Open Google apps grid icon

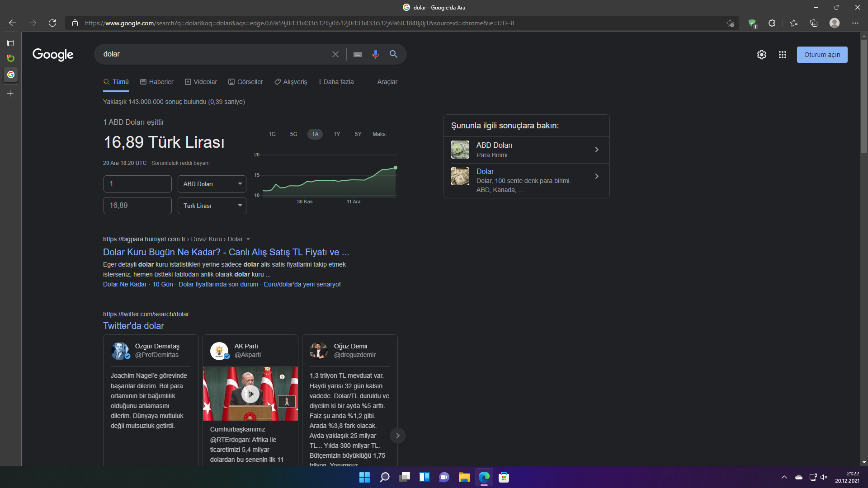782,55
